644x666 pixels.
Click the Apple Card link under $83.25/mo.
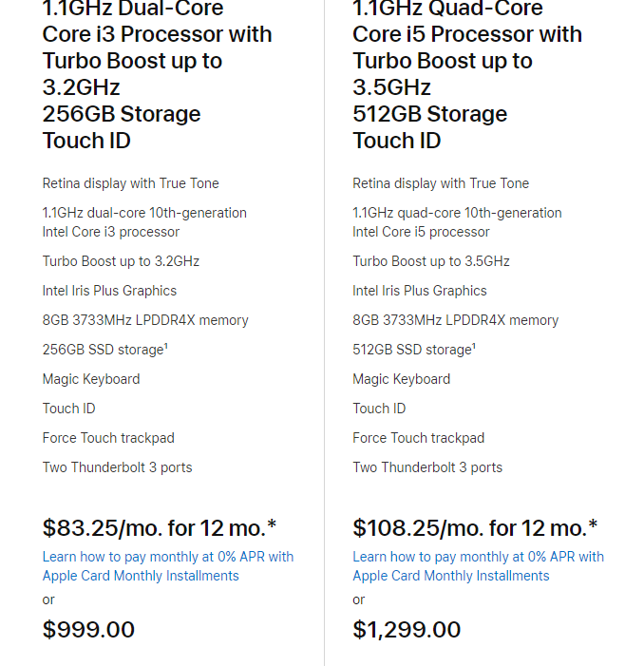point(167,566)
